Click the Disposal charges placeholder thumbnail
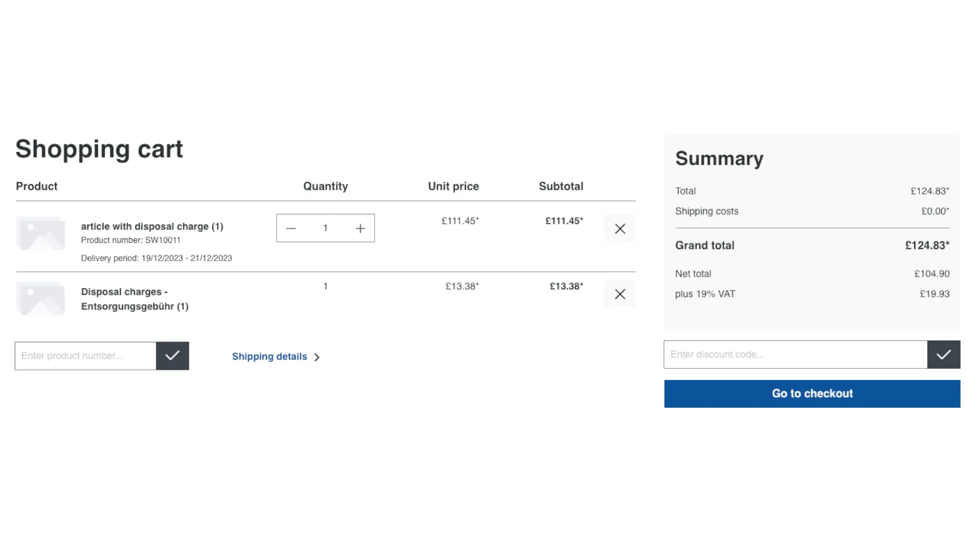 pos(41,299)
